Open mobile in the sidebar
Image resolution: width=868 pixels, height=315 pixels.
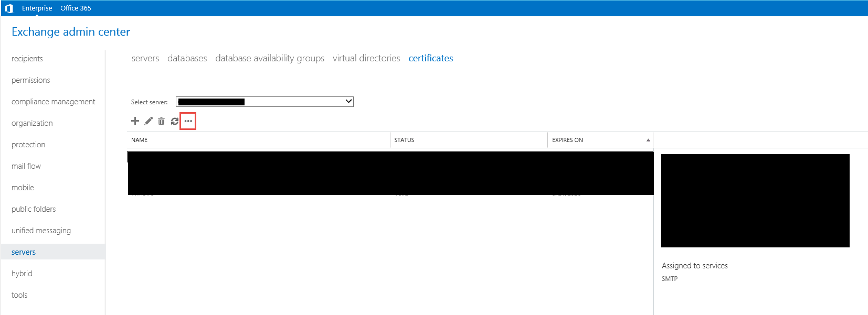pos(23,188)
